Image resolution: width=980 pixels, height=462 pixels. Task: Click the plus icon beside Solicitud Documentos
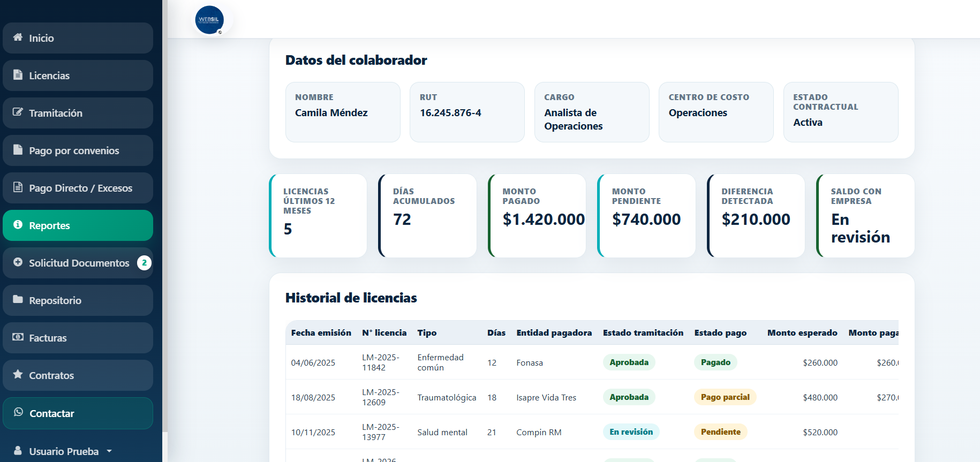pyautogui.click(x=18, y=262)
